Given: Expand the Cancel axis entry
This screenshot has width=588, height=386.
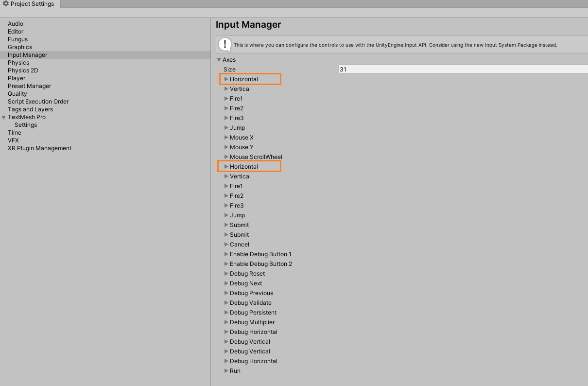Looking at the screenshot, I should pyautogui.click(x=225, y=244).
